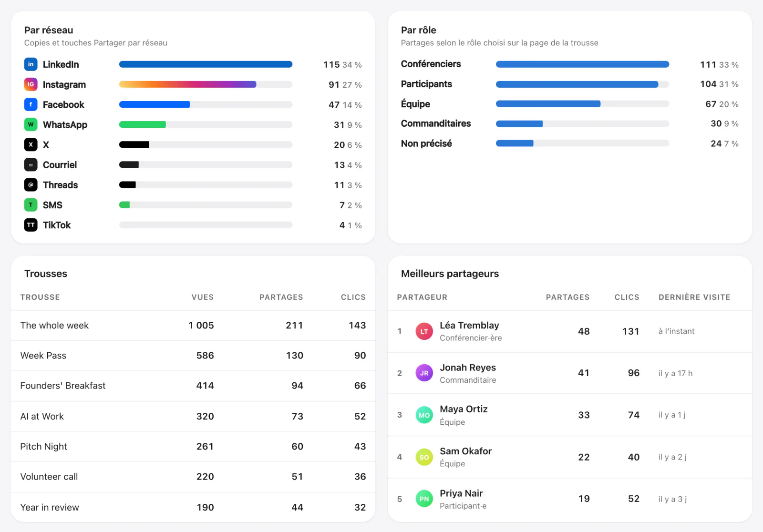Viewport: 763px width, 532px height.
Task: Select the 'Léa Tremblay' name
Action: pyautogui.click(x=469, y=325)
